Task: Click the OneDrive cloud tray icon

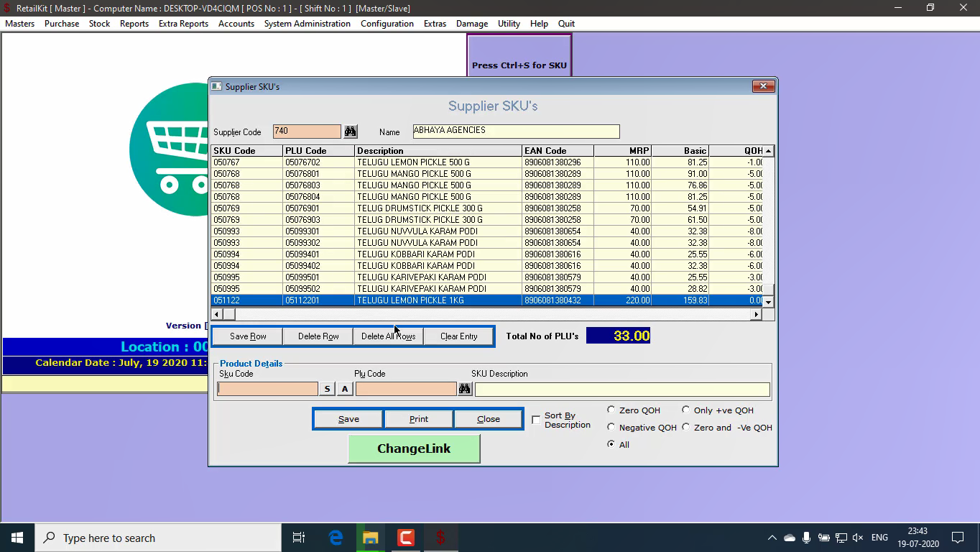Action: [790, 538]
